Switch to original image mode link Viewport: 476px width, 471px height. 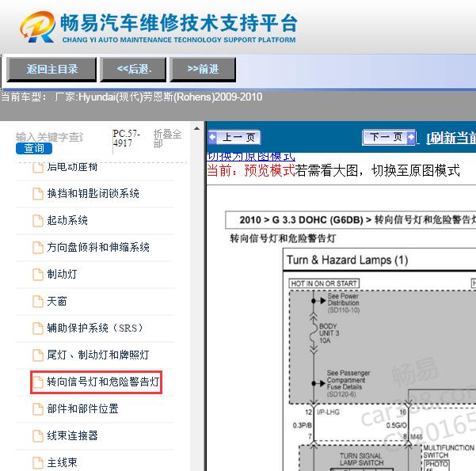pos(251,157)
